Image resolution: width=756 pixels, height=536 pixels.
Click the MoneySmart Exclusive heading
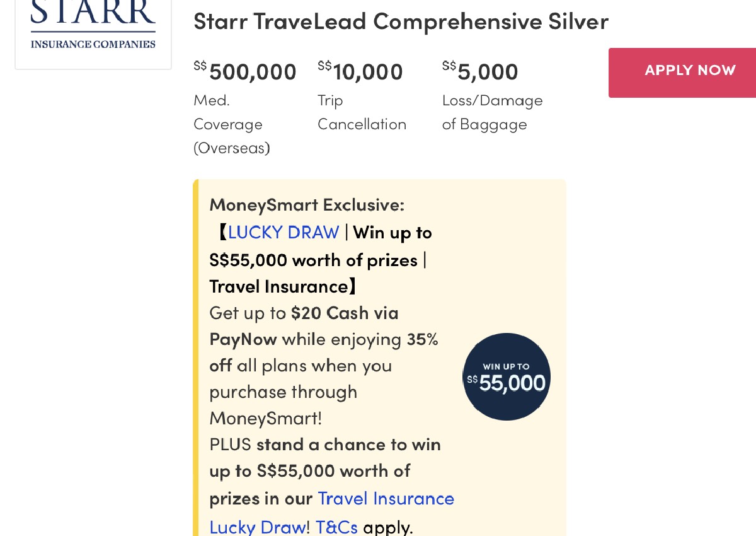(307, 204)
